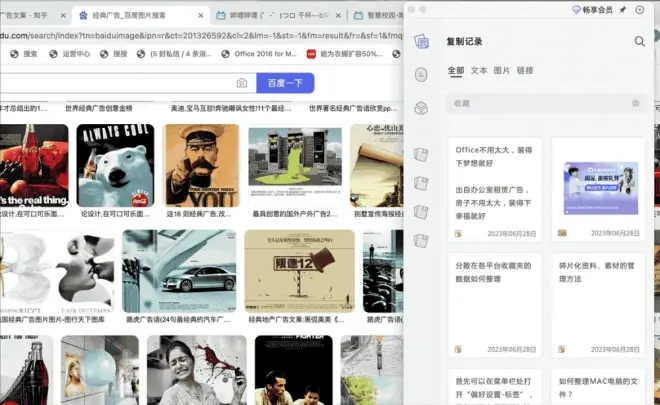Click the magnifier beside 复制记录

click(x=639, y=41)
